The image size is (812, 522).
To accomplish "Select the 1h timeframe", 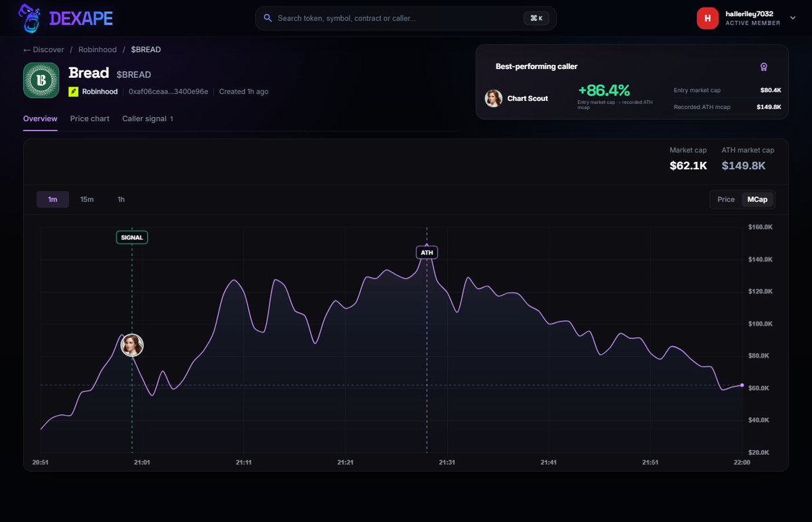I will 121,199.
